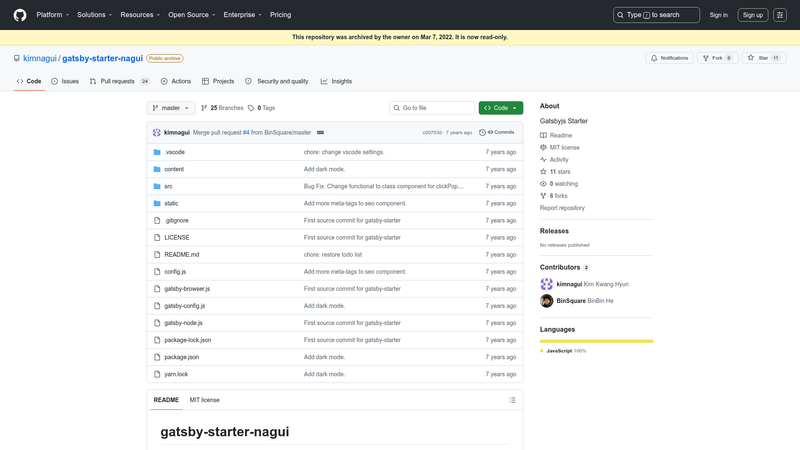
Task: Open the 6 forks link in About
Action: coord(554,196)
